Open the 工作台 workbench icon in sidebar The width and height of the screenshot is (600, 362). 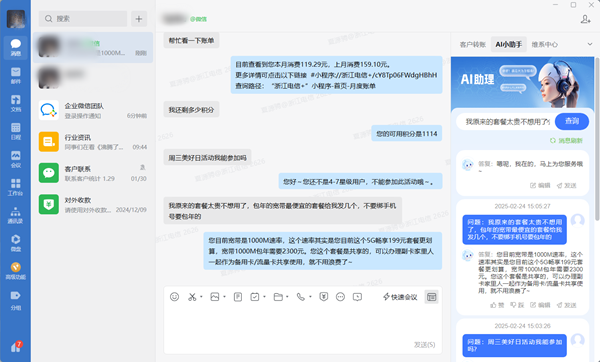(x=15, y=187)
